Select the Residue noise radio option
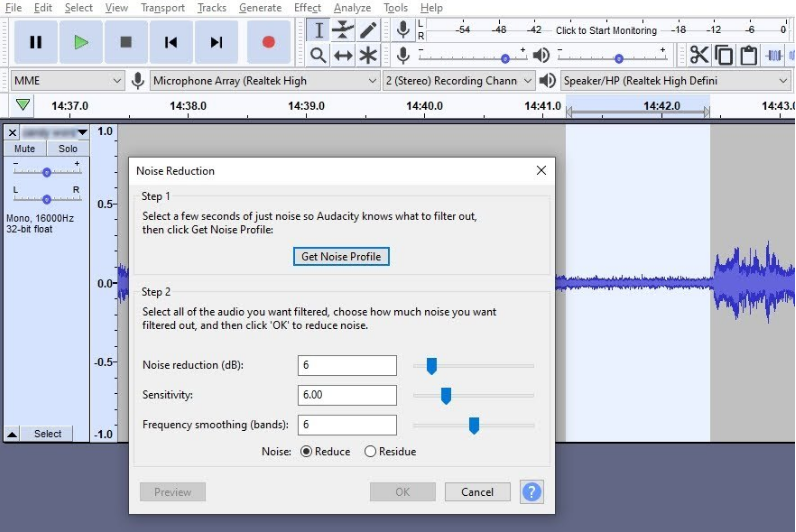The width and height of the screenshot is (796, 532). (x=390, y=451)
